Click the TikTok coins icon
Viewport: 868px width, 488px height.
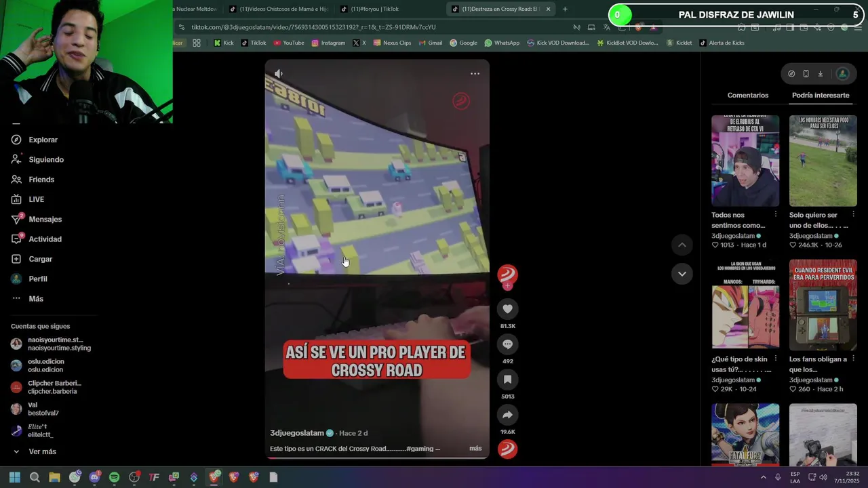791,74
